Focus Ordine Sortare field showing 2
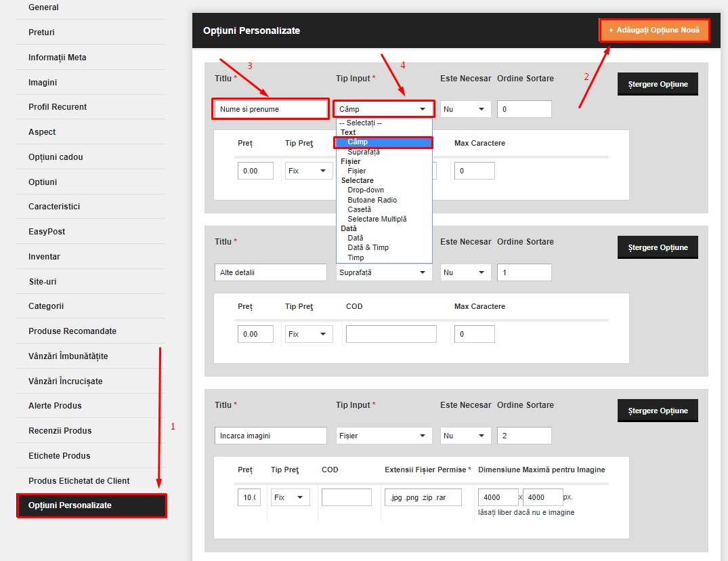The width and height of the screenshot is (728, 561). pyautogui.click(x=524, y=436)
